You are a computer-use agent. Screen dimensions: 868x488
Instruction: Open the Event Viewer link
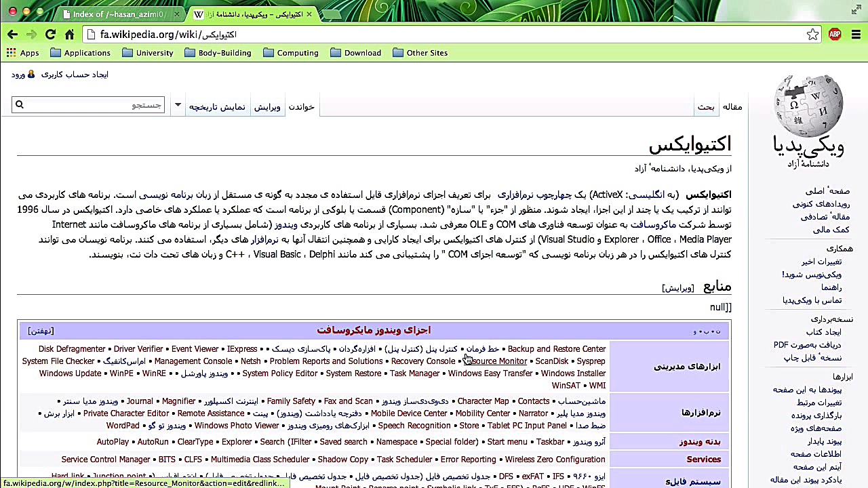pos(195,349)
